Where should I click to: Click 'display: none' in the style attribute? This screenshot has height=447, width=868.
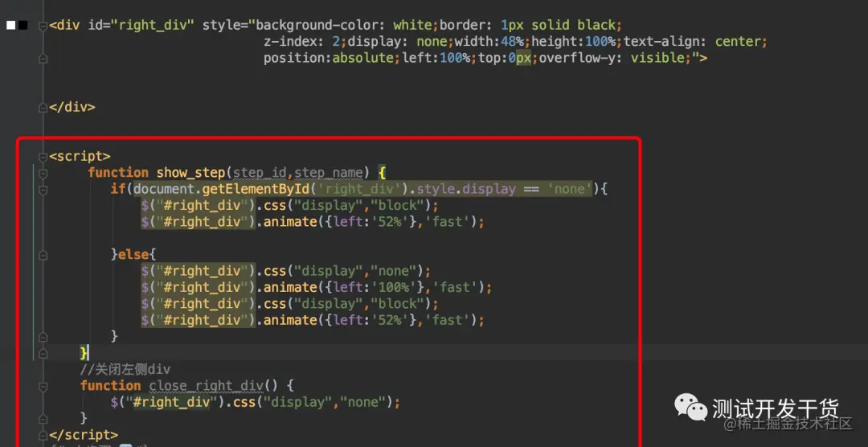(x=397, y=42)
